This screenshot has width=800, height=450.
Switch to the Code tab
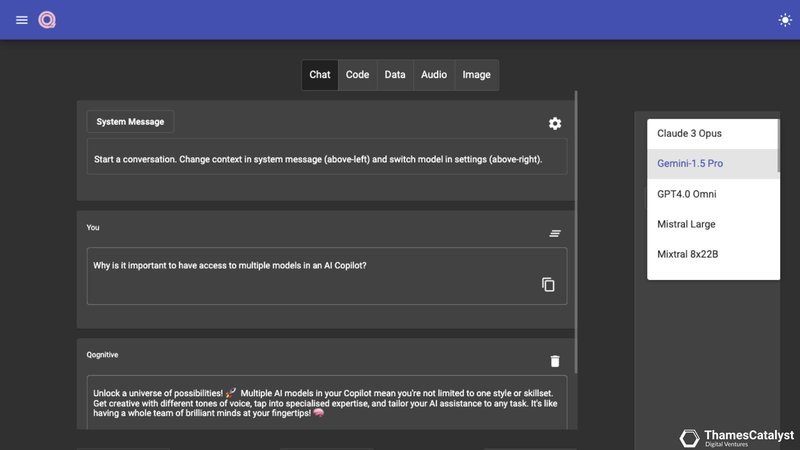pyautogui.click(x=357, y=75)
